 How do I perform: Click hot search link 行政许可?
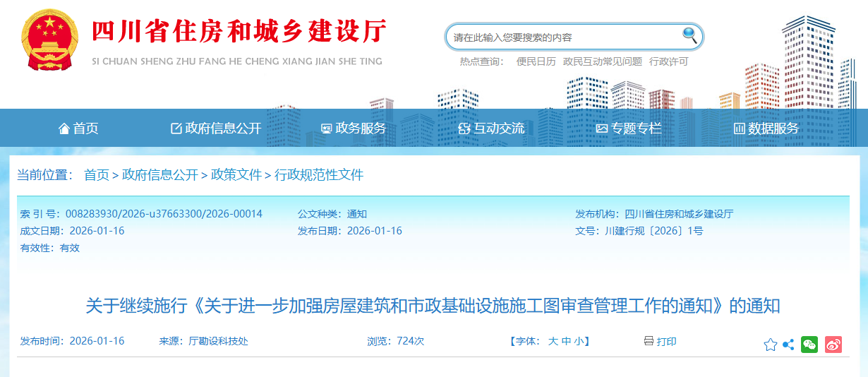(668, 61)
